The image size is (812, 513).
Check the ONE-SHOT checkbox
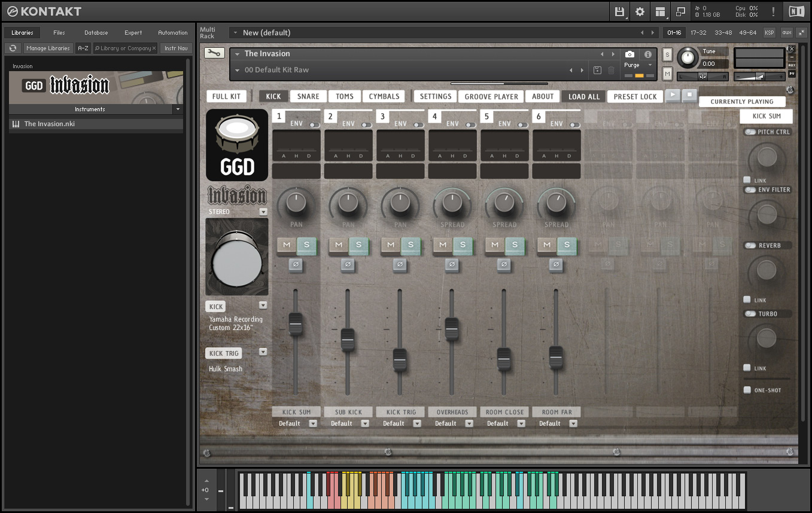pyautogui.click(x=747, y=390)
